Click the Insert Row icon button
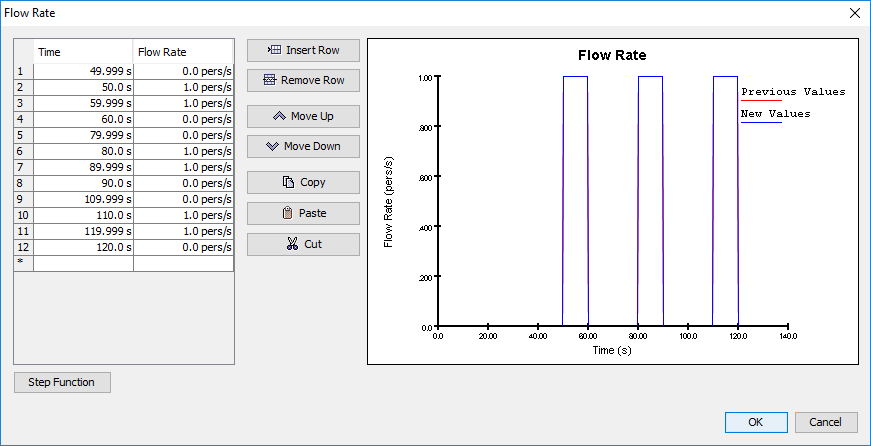This screenshot has width=871, height=446. click(x=303, y=50)
